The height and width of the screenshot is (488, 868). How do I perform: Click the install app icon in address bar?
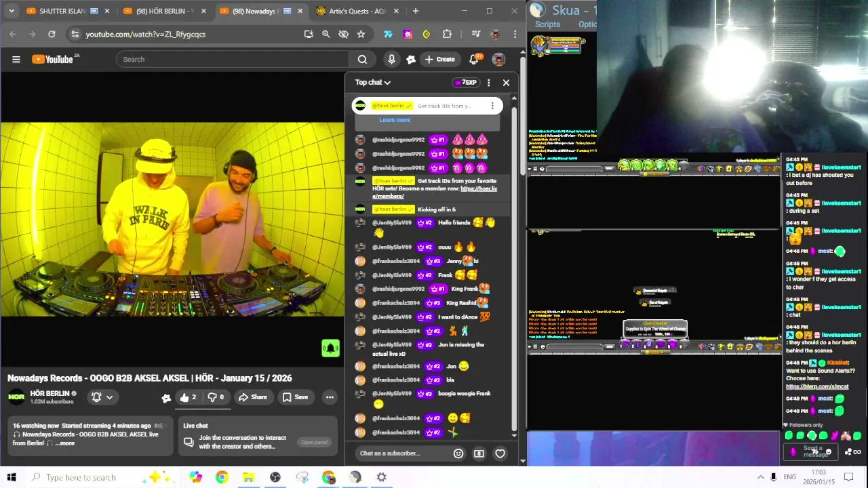(309, 34)
